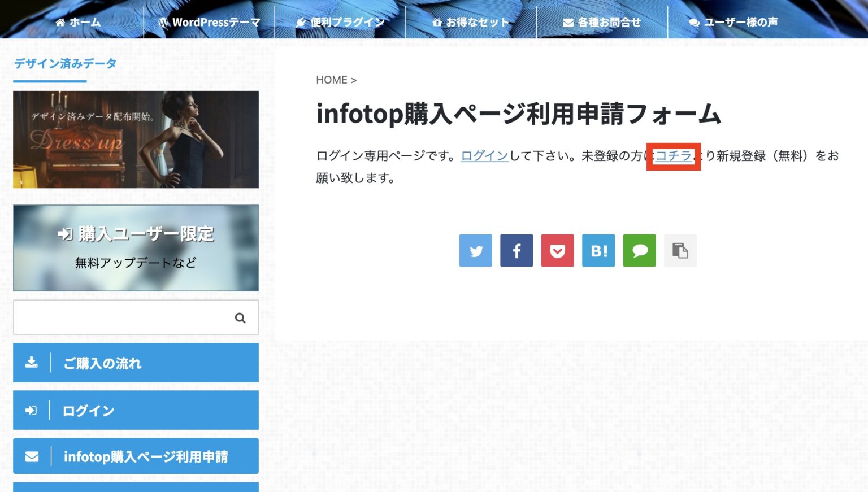Screen dimensions: 868x492
Task: Copy the page URL with the copy icon
Action: point(680,250)
